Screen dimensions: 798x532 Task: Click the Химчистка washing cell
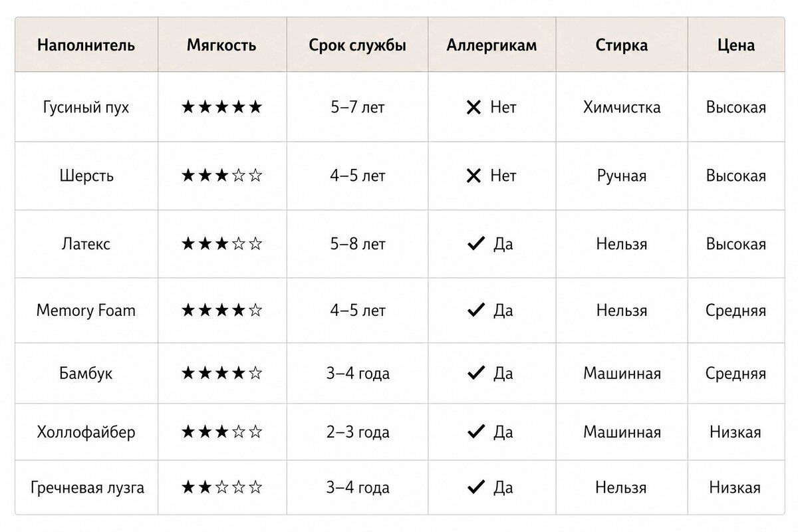click(x=622, y=108)
